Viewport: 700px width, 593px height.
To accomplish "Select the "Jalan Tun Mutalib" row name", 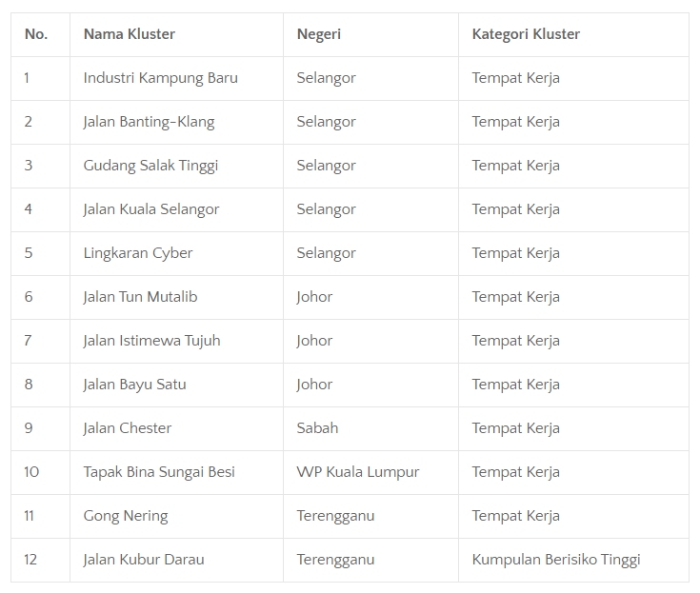I will 141,297.
